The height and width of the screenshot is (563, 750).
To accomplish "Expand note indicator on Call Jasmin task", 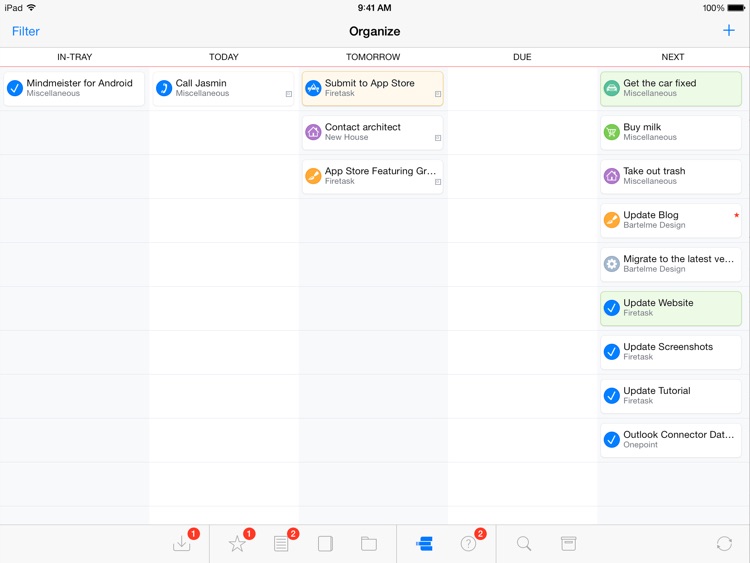I will [289, 94].
